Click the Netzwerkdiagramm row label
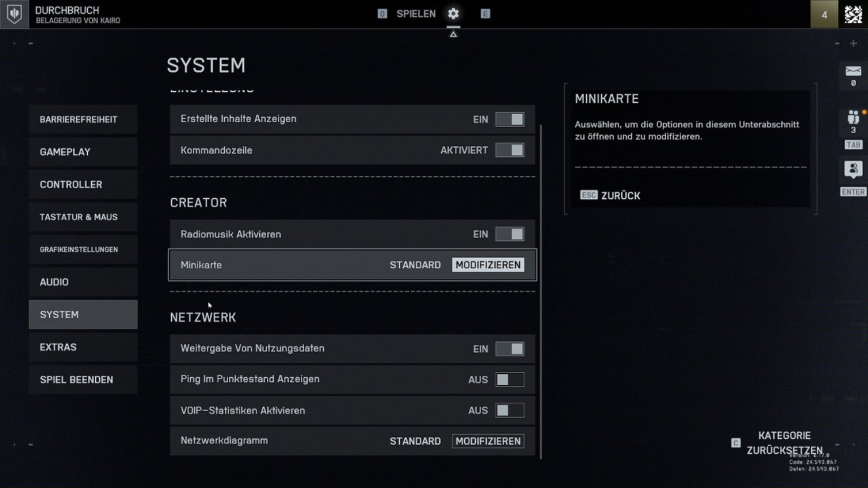 (x=224, y=441)
